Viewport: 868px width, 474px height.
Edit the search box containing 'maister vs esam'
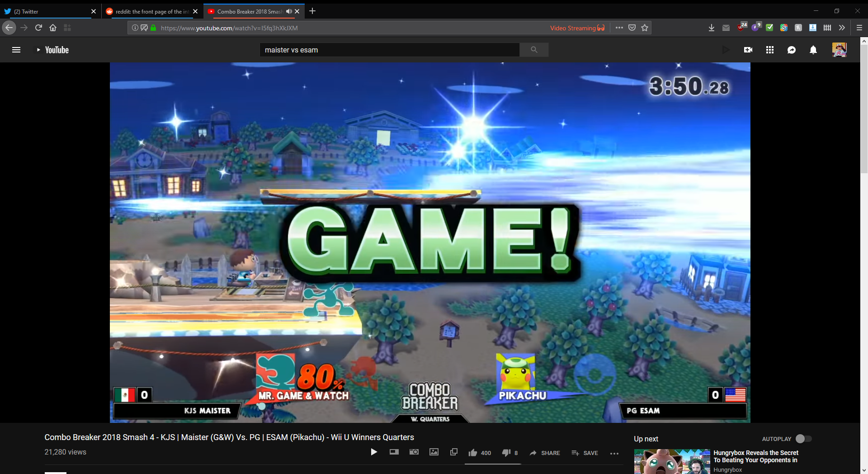click(389, 50)
